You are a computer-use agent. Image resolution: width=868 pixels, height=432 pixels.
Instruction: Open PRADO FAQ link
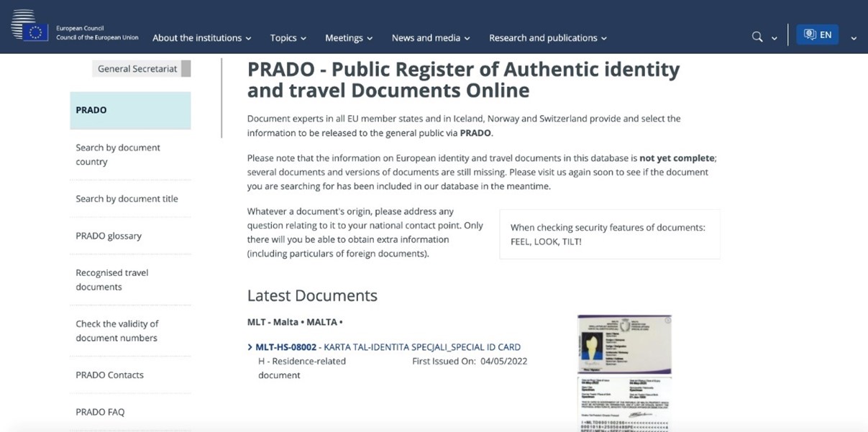click(x=100, y=412)
